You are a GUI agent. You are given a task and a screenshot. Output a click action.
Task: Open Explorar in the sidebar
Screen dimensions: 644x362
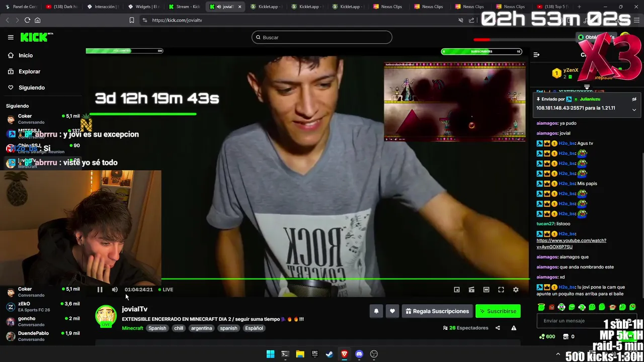coord(29,71)
